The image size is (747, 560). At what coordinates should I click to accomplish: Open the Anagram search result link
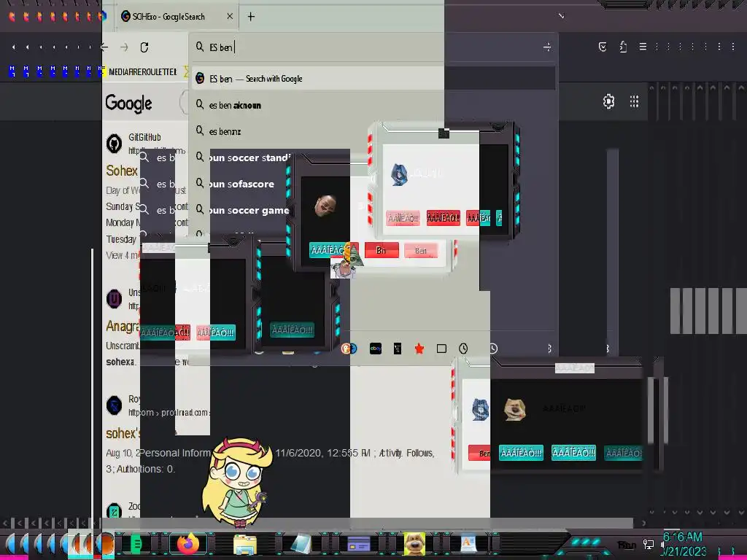click(x=123, y=326)
